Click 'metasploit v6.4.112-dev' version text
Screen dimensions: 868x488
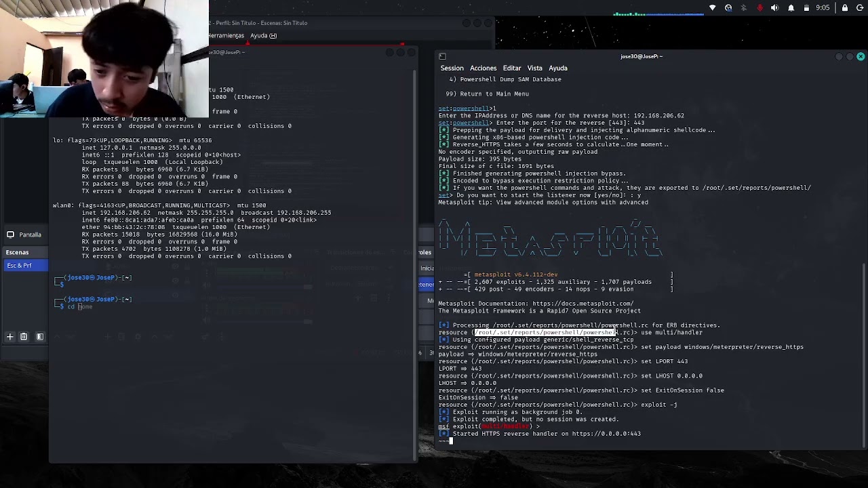pyautogui.click(x=516, y=274)
